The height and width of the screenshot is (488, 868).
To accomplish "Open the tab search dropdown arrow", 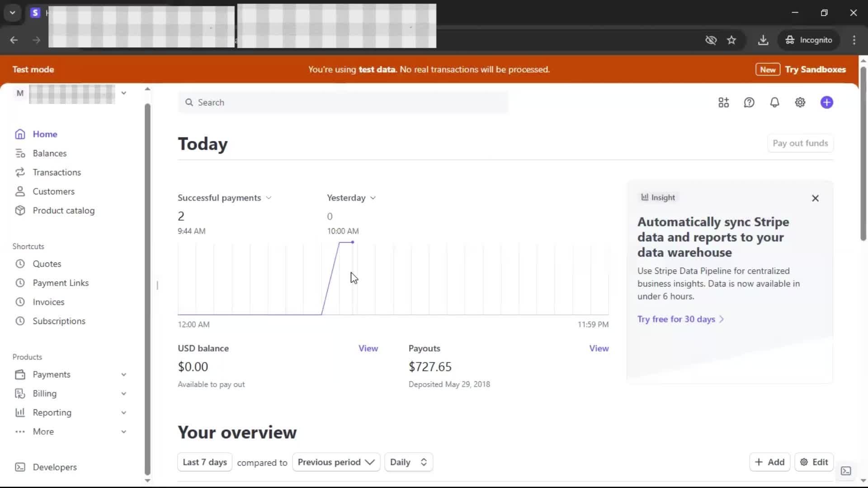I will pyautogui.click(x=13, y=13).
